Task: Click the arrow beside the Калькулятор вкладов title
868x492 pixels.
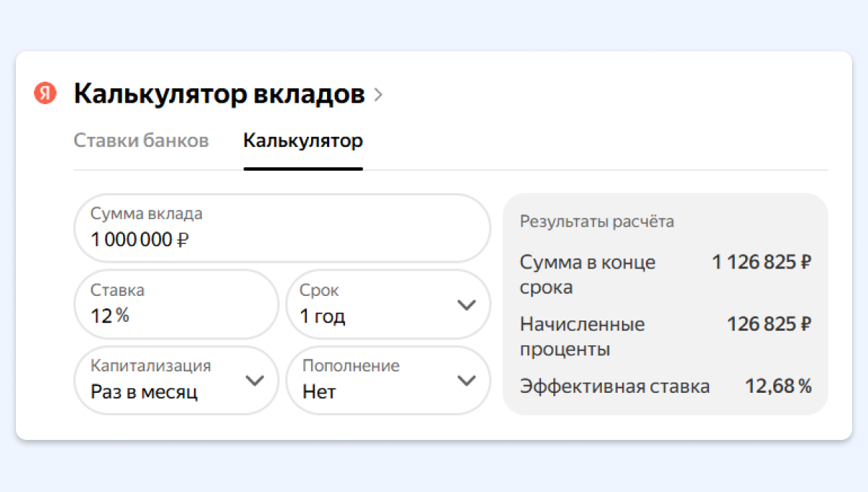Action: (x=378, y=95)
